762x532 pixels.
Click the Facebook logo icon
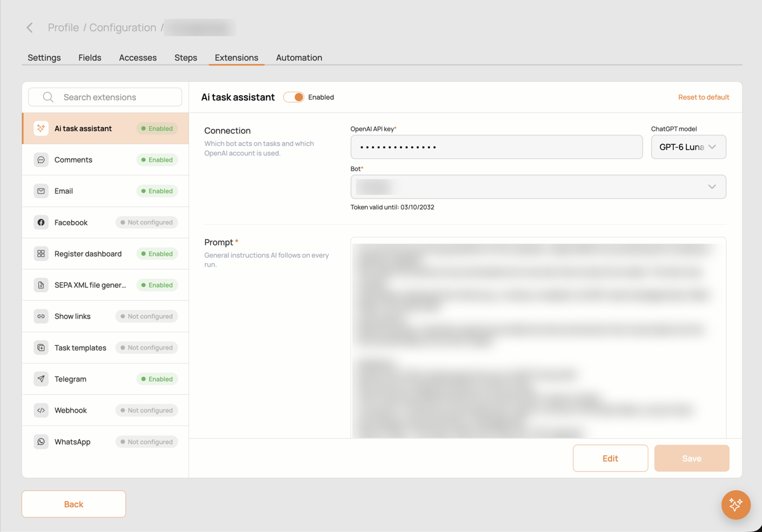41,222
